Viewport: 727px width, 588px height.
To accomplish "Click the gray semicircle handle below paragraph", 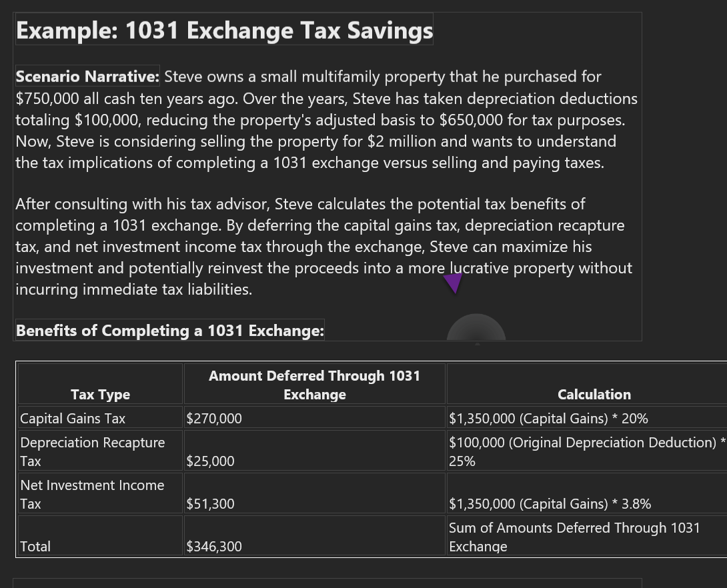I will pyautogui.click(x=476, y=328).
